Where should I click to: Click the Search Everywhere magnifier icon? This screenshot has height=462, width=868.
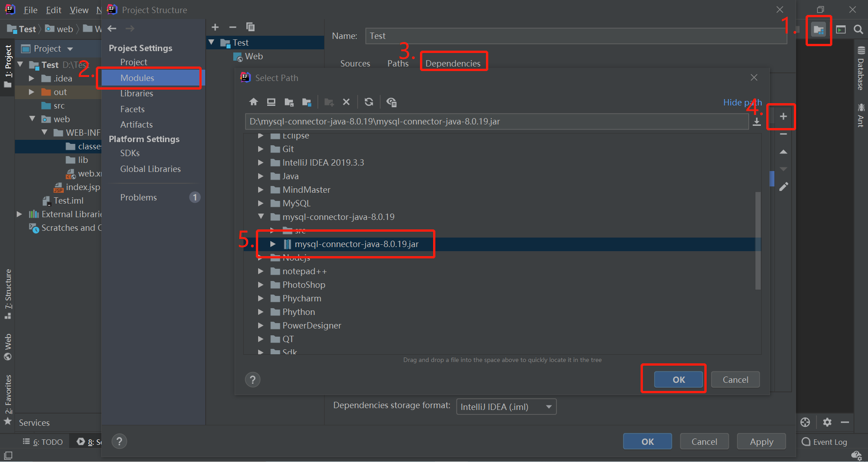[858, 30]
